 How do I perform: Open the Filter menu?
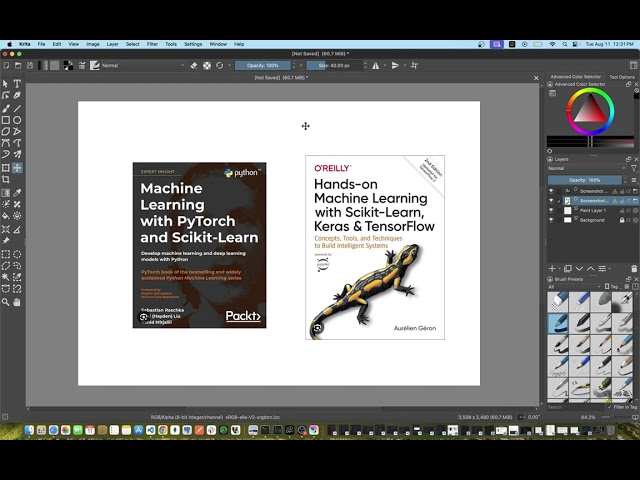point(152,44)
